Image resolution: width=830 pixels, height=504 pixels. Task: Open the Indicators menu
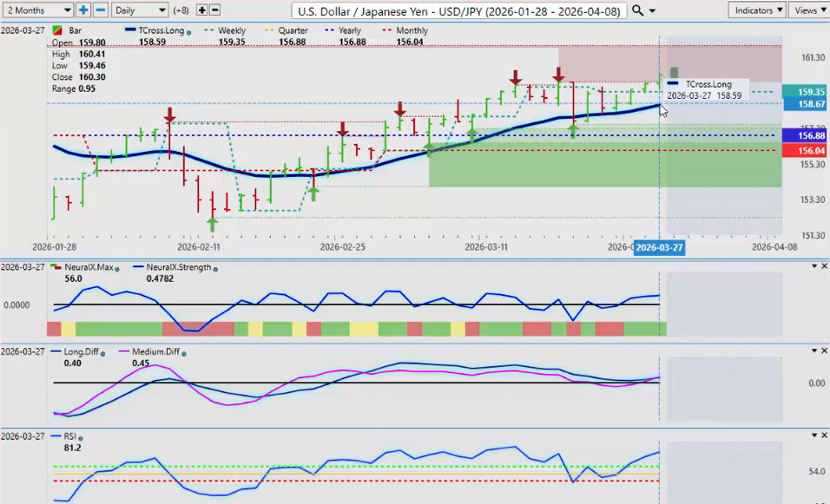click(757, 10)
